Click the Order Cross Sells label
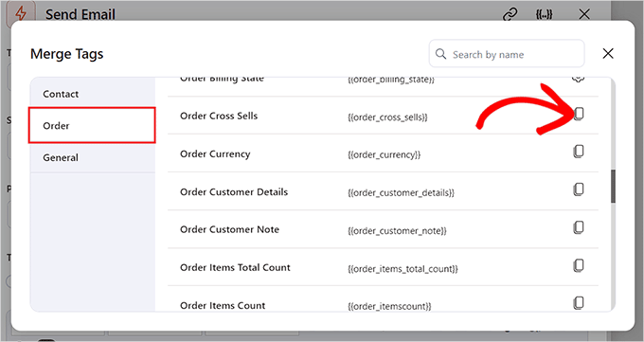 tap(219, 116)
